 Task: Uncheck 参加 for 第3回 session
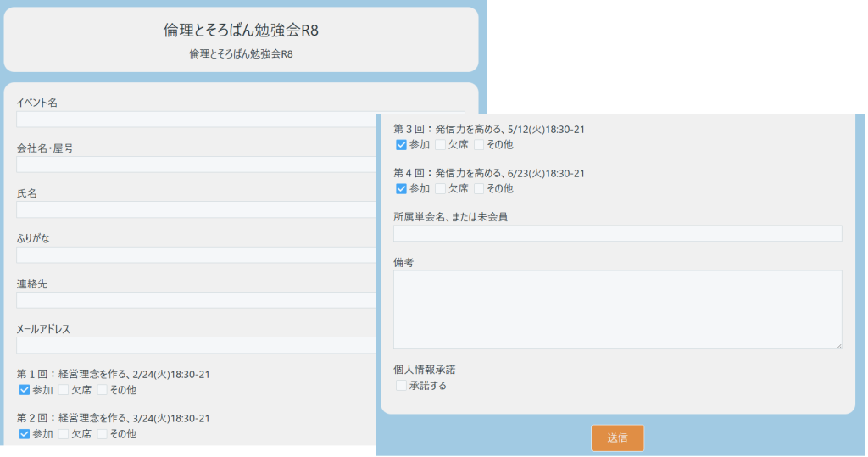[402, 145]
